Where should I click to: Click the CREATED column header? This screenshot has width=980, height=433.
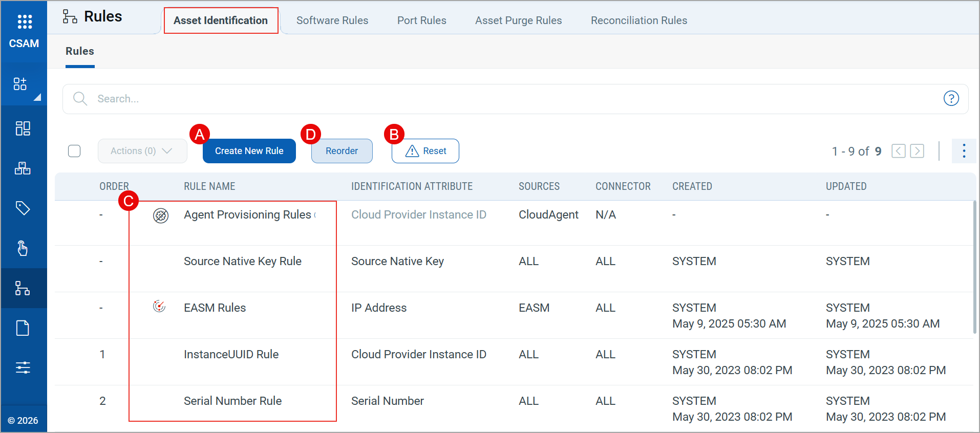pos(692,186)
